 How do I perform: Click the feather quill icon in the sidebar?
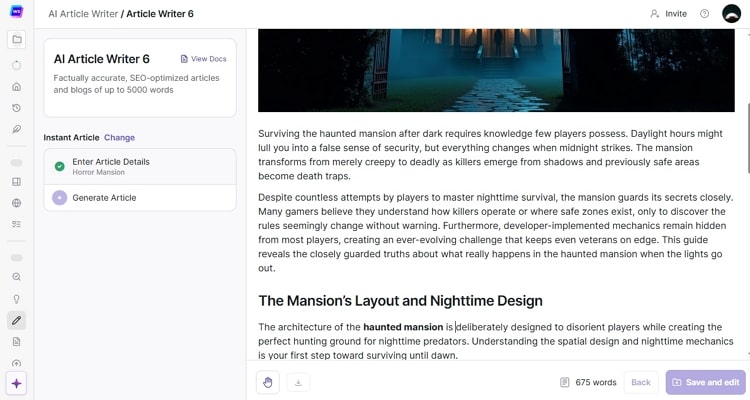[16, 129]
